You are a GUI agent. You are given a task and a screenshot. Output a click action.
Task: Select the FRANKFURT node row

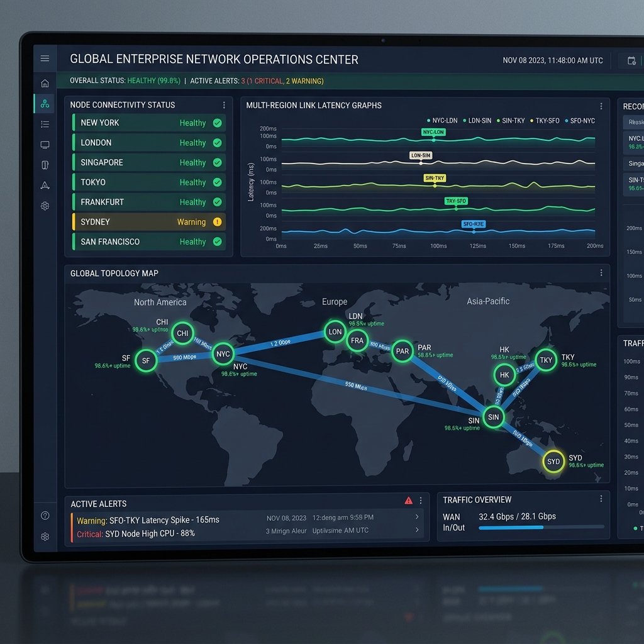click(x=148, y=202)
